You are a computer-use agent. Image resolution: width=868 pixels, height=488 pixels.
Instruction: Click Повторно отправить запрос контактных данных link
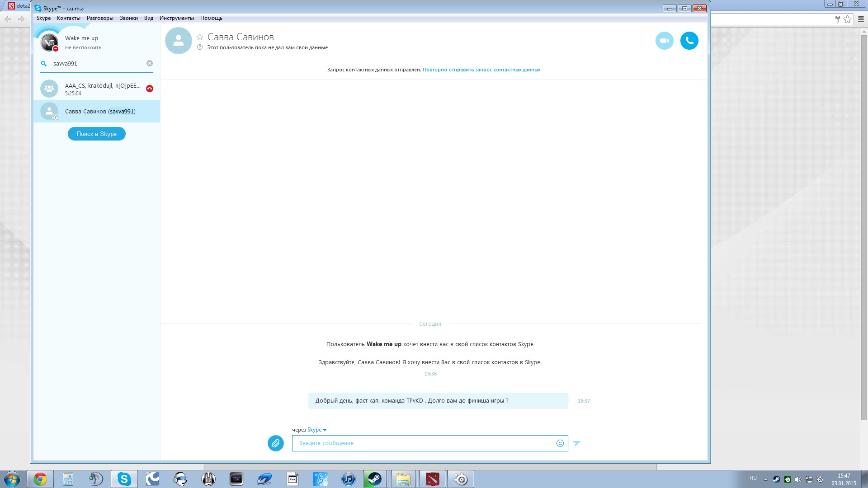click(x=481, y=70)
